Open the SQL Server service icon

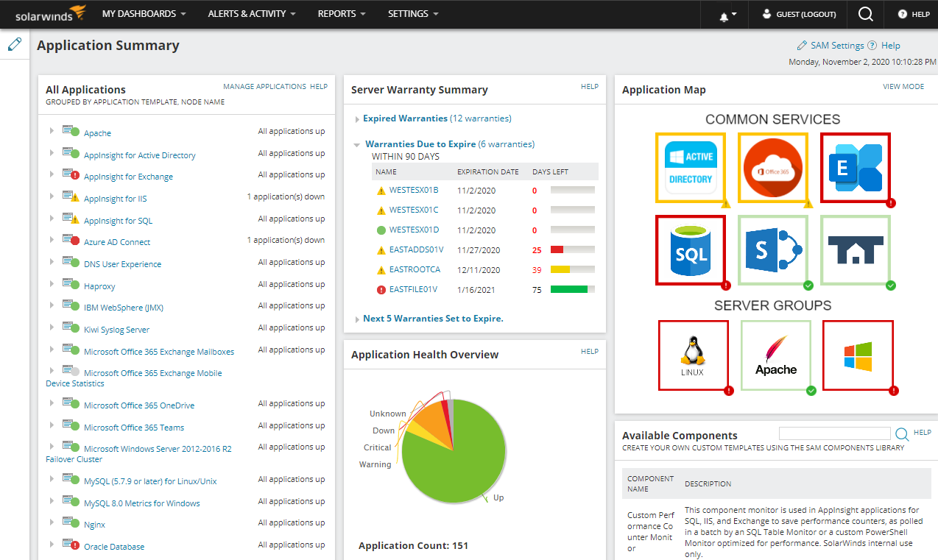(690, 249)
